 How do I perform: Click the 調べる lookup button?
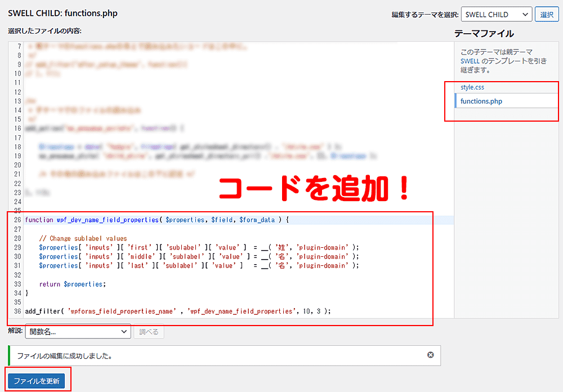[x=149, y=332]
